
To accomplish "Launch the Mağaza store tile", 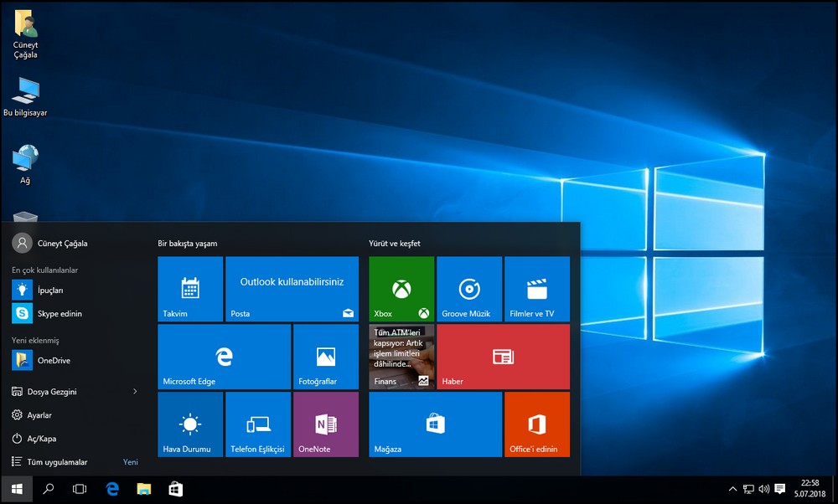I will [435, 424].
